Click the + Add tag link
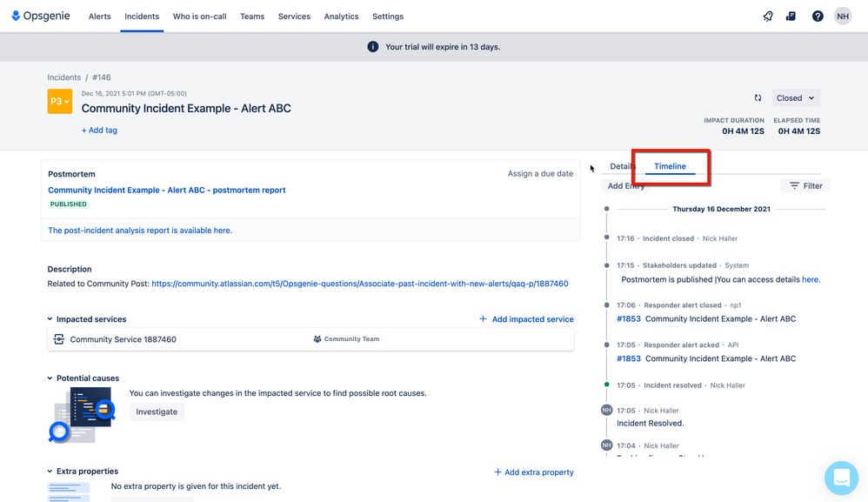This screenshot has width=868, height=502. [x=99, y=130]
